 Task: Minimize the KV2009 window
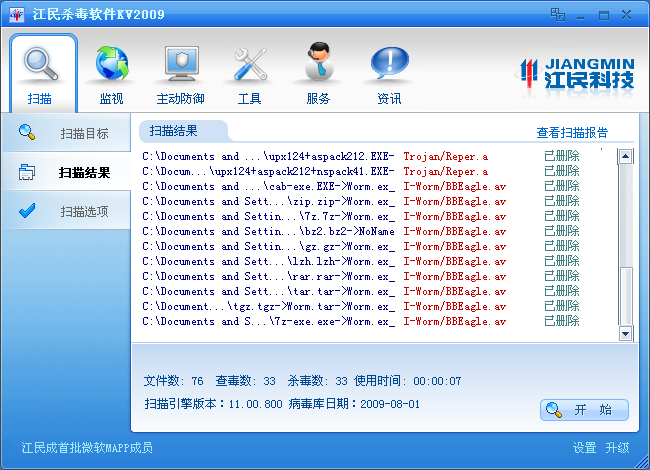click(580, 15)
